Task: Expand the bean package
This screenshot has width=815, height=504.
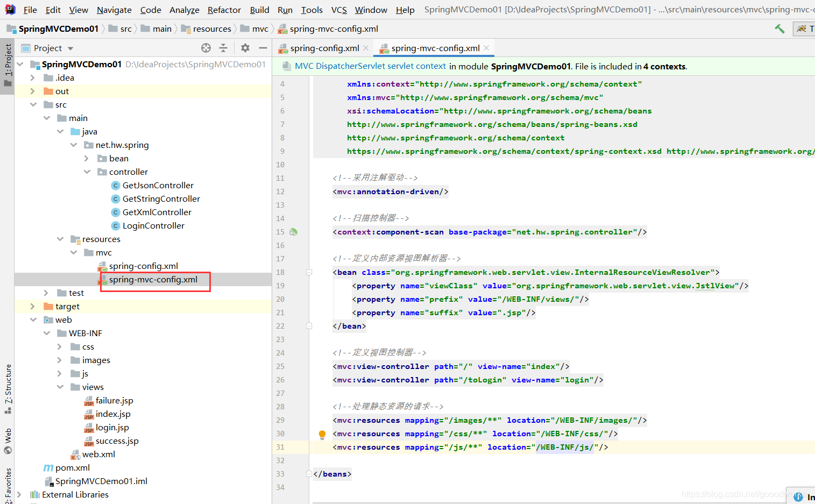Action: coord(87,159)
